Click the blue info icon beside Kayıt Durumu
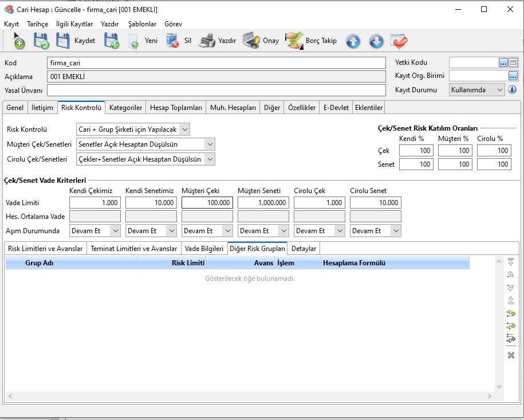This screenshot has height=420, width=524. click(513, 90)
